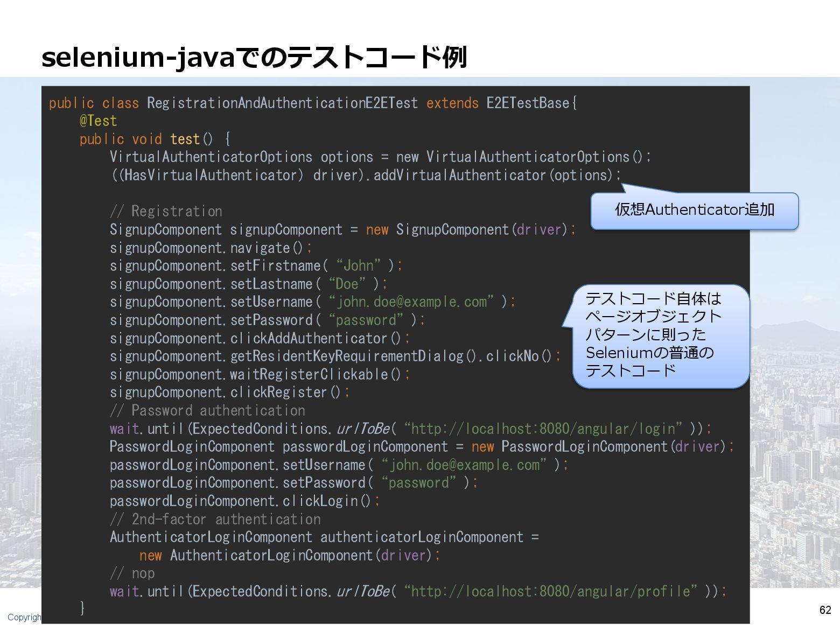840x630 pixels.
Task: Click the 'テストコード自体は' callout bubble
Action: [661, 337]
